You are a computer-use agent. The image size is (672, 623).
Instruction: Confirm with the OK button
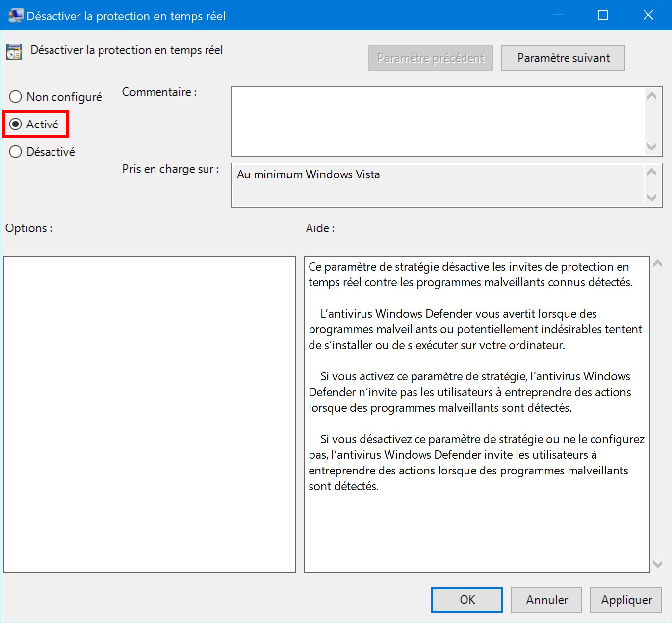(x=467, y=600)
